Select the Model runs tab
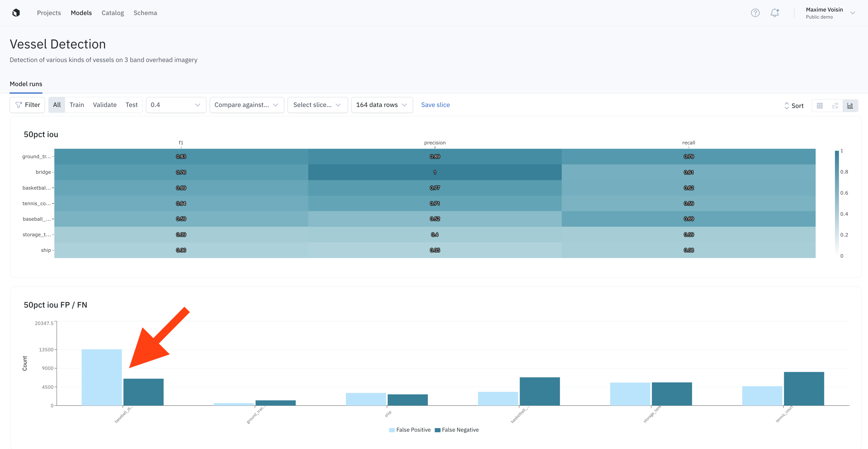The width and height of the screenshot is (868, 449). pyautogui.click(x=26, y=84)
